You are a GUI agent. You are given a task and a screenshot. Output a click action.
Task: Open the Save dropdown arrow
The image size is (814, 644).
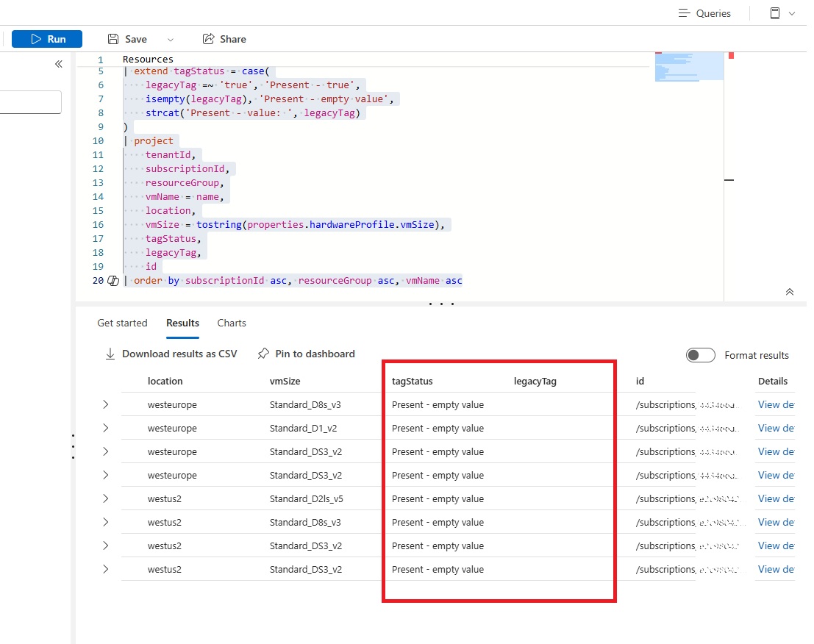[171, 40]
